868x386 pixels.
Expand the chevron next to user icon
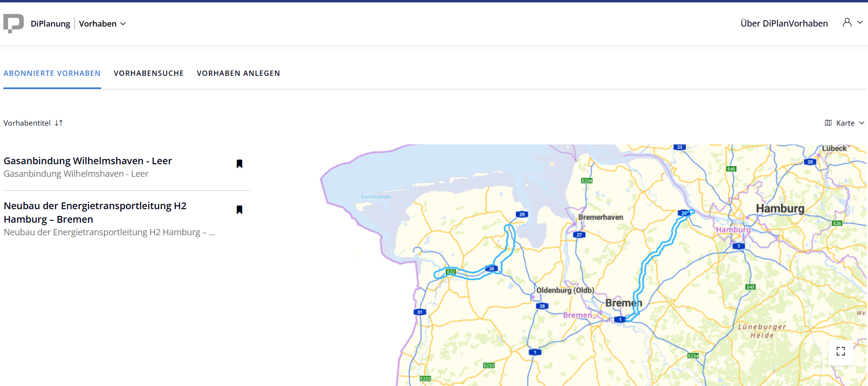pos(860,23)
